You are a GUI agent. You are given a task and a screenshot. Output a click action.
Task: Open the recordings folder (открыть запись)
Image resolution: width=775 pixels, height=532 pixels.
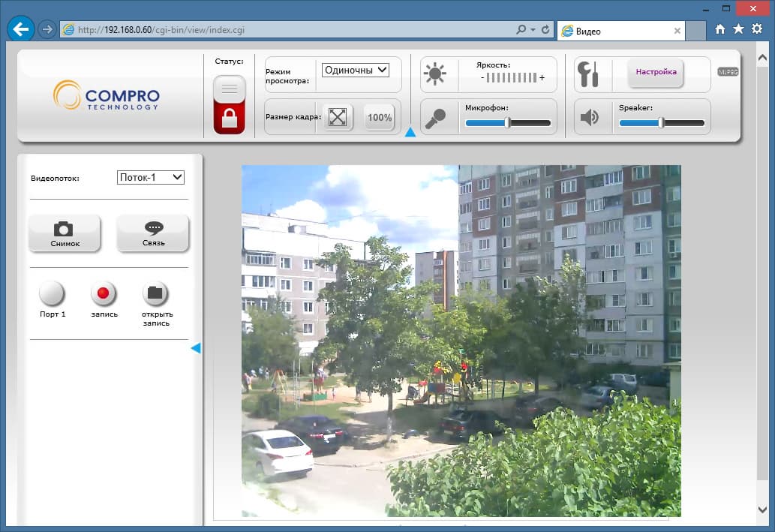pyautogui.click(x=155, y=293)
